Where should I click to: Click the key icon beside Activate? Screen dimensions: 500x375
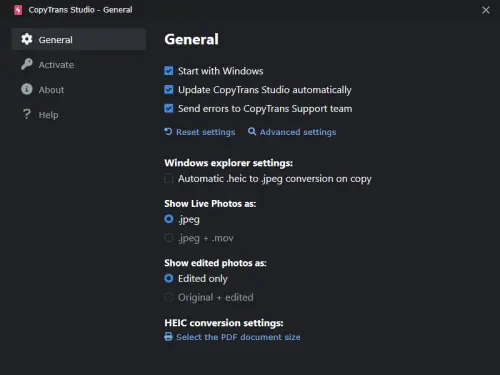point(27,64)
